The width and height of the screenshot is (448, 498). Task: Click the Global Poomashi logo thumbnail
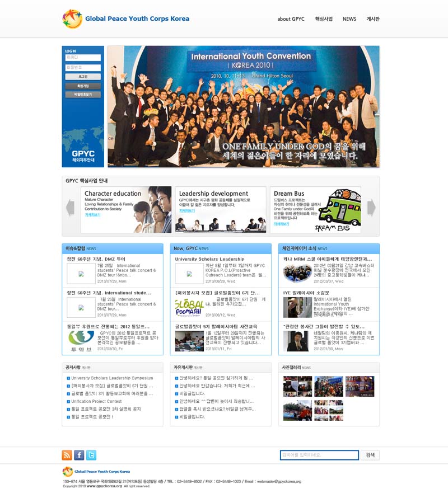click(x=189, y=307)
